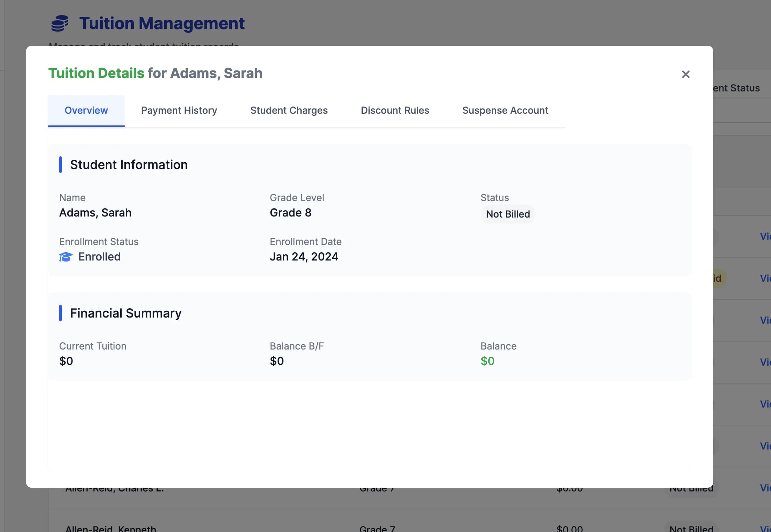Click the Balance B/F label
Viewport: 771px width, 532px height.
297,346
